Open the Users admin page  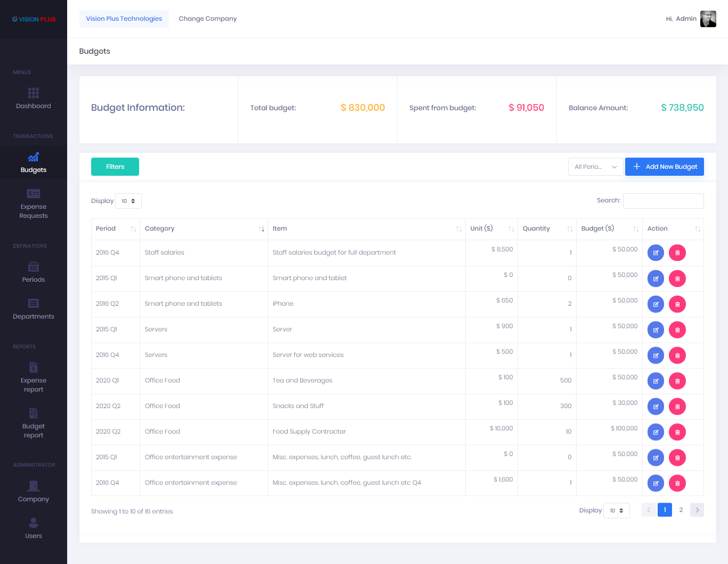pos(33,528)
